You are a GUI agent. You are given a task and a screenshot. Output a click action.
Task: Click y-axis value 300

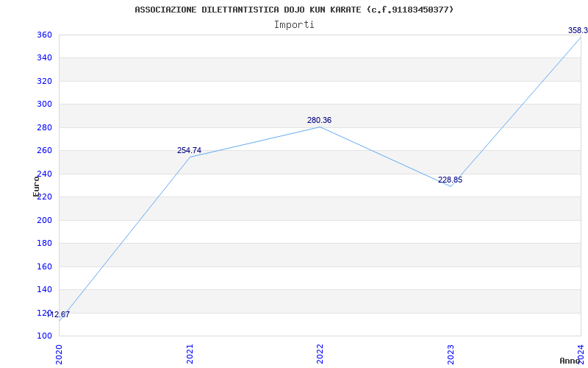pos(44,104)
